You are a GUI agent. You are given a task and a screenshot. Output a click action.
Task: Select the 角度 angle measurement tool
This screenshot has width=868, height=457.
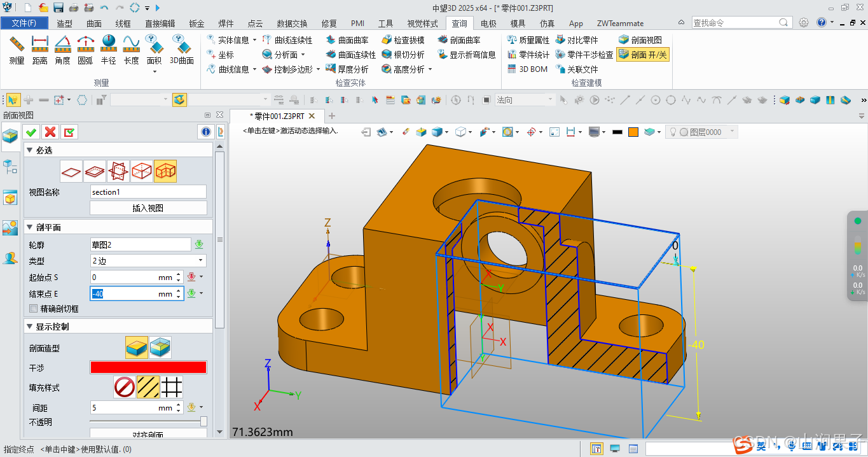[x=62, y=50]
